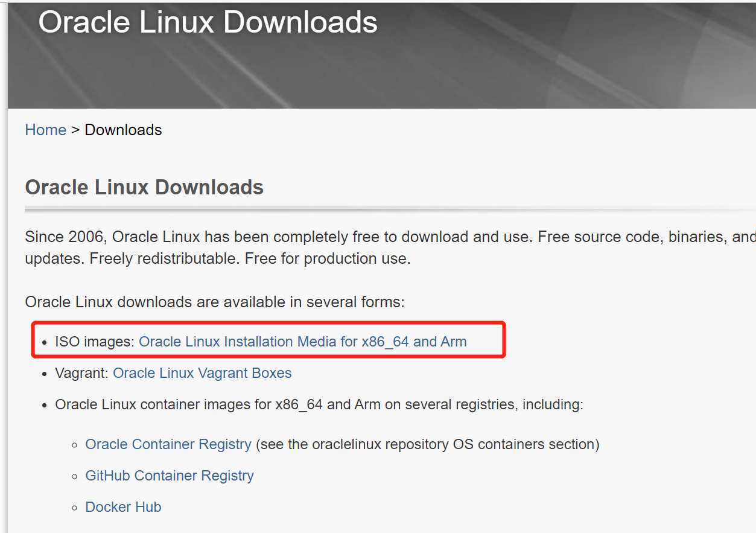
Task: Click the 'ISO images:' label
Action: [95, 342]
